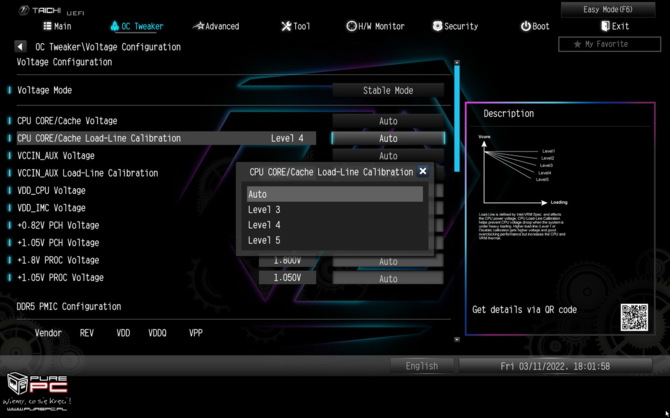Image resolution: width=670 pixels, height=418 pixels.
Task: Click the Tool wrench icon
Action: pyautogui.click(x=286, y=26)
